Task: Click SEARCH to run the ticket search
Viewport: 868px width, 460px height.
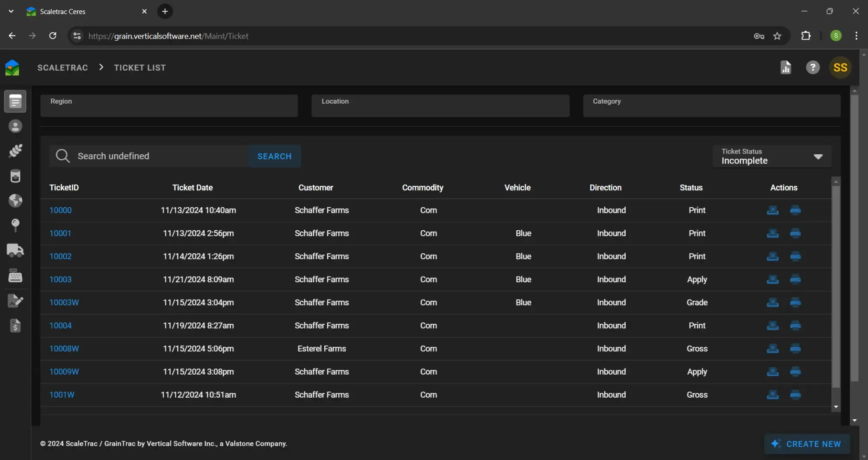Action: tap(274, 156)
